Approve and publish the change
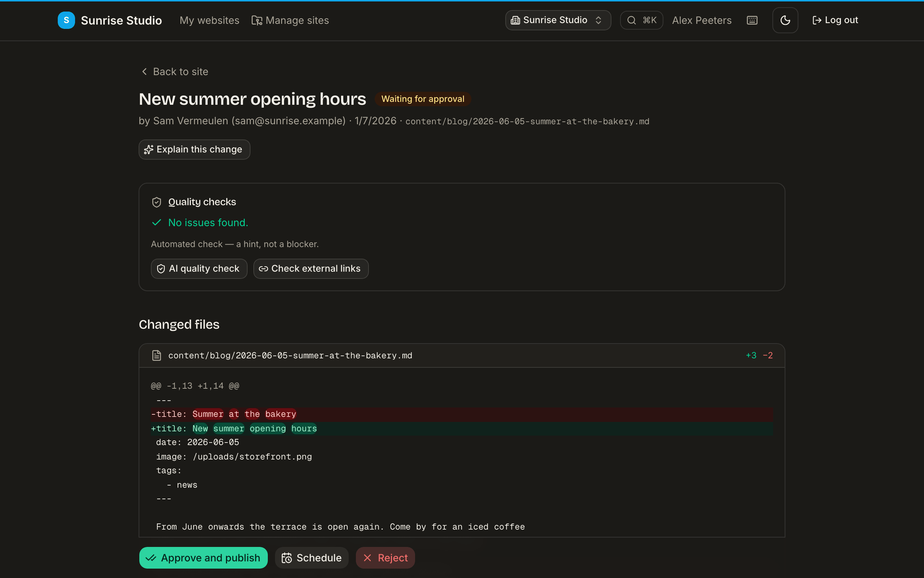924x578 pixels. [x=203, y=558]
